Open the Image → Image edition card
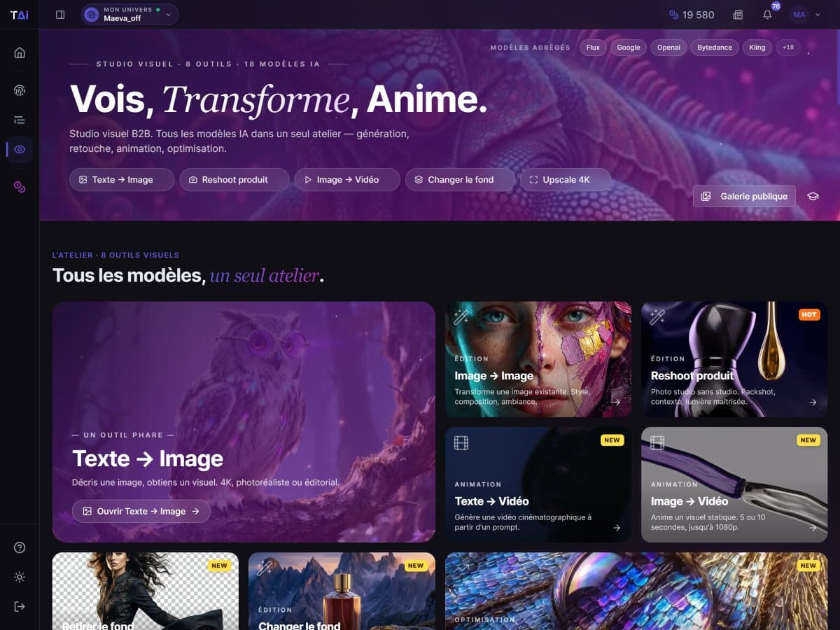 [x=538, y=359]
